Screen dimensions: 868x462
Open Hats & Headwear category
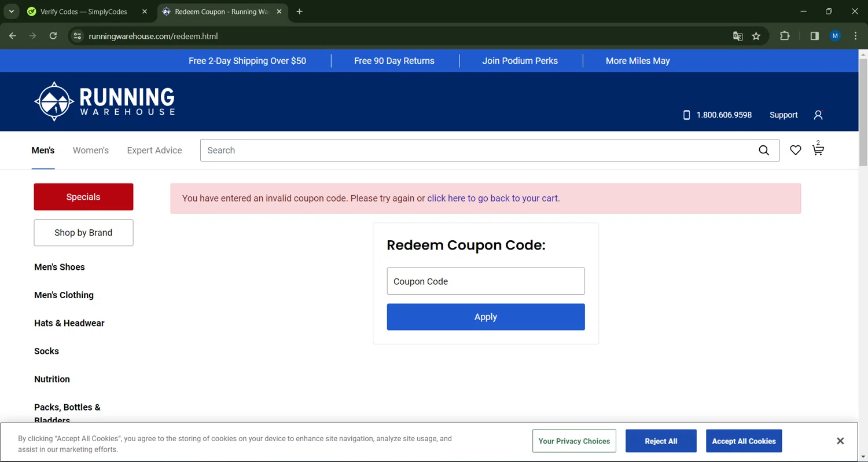pos(69,323)
